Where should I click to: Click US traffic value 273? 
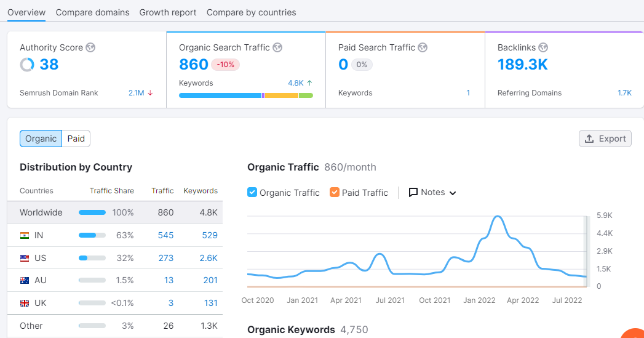pyautogui.click(x=166, y=258)
